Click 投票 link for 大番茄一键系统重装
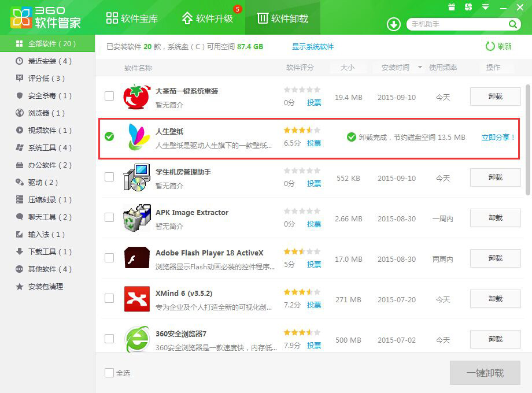This screenshot has width=532, height=393. [314, 103]
